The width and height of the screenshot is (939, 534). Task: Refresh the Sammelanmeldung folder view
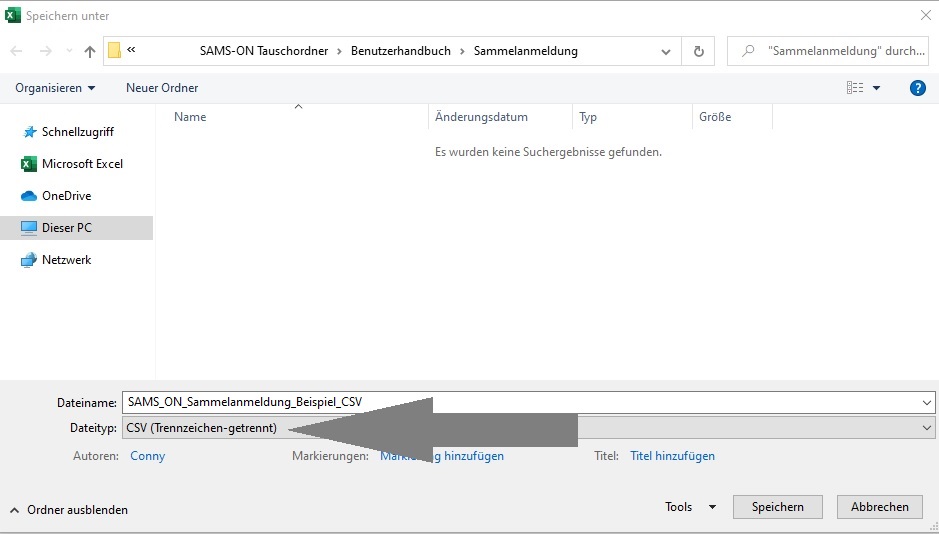click(698, 51)
